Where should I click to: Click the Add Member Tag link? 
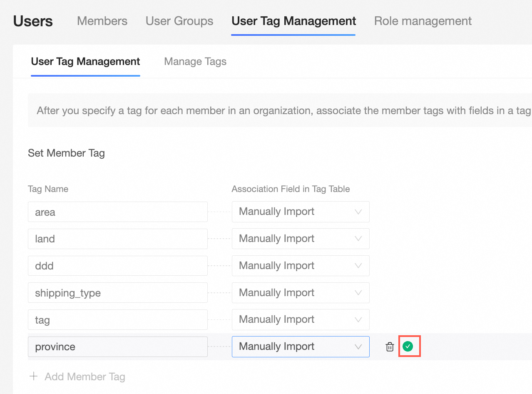click(85, 377)
